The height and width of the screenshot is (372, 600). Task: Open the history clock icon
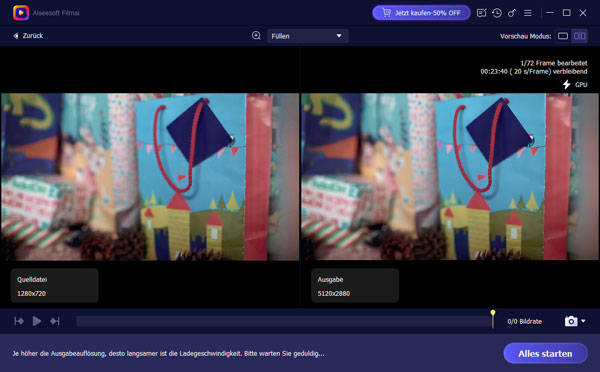coord(497,13)
